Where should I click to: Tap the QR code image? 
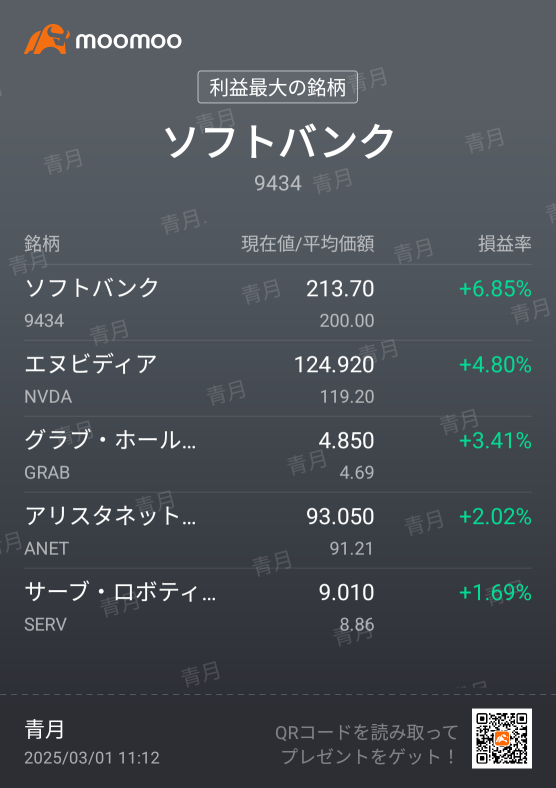[x=501, y=738]
